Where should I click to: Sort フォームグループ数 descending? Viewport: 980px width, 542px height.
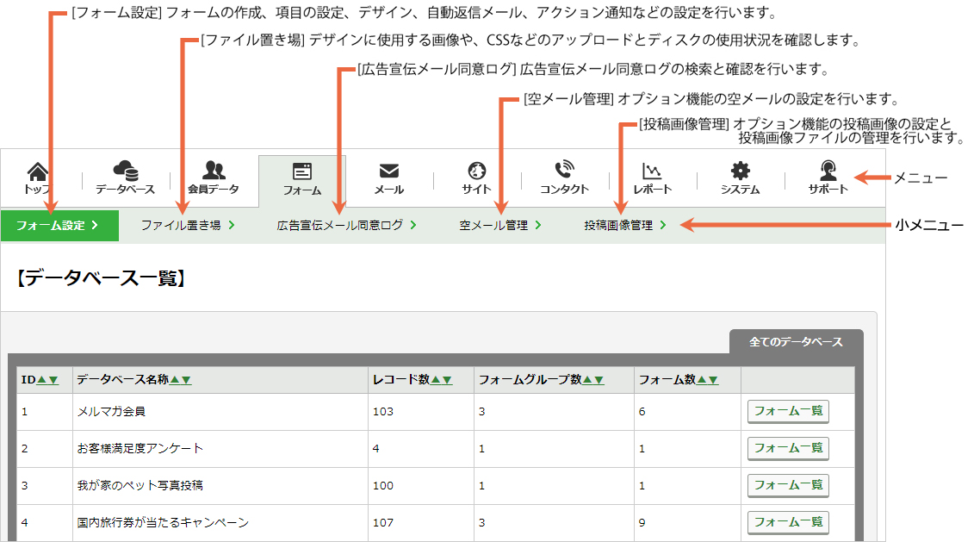pyautogui.click(x=599, y=380)
